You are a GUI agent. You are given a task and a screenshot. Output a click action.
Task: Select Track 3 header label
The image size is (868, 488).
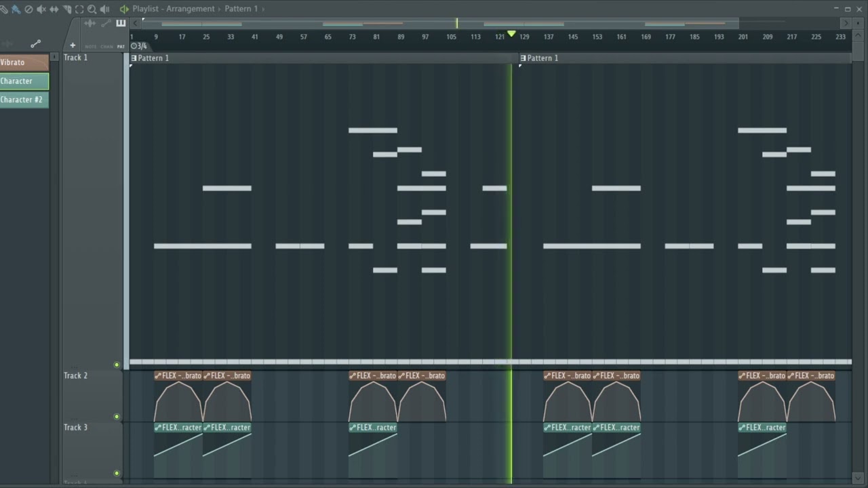pos(75,428)
